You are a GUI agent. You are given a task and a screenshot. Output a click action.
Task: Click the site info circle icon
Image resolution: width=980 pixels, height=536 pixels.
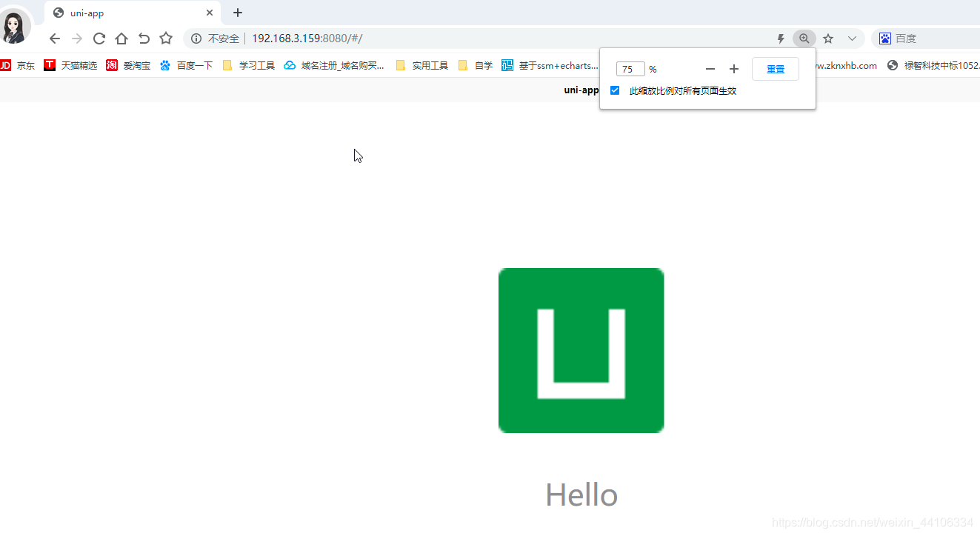[x=196, y=38]
